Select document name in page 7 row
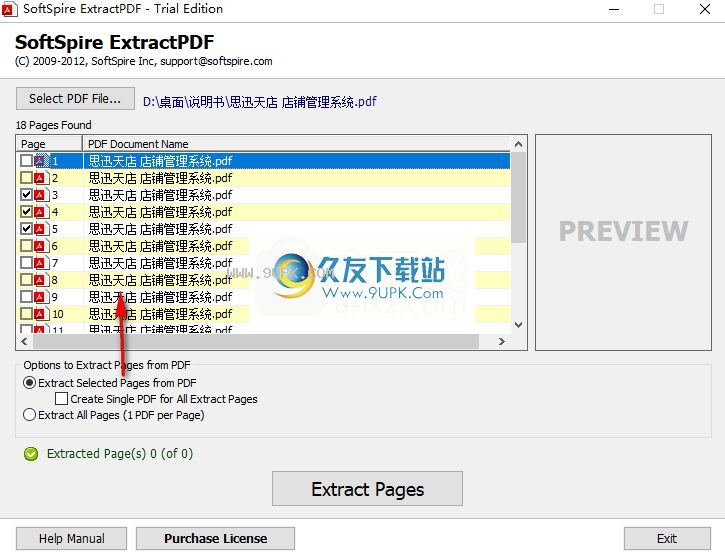The width and height of the screenshot is (725, 552). coord(160,263)
